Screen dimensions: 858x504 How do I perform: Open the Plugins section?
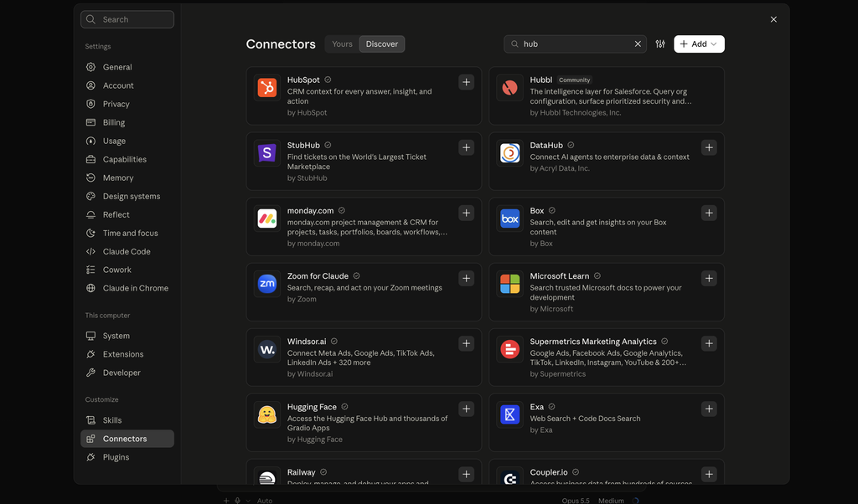pos(127,457)
